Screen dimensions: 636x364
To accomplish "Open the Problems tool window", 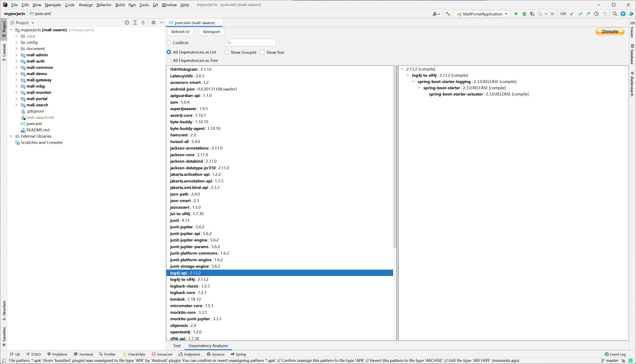I will tap(57, 354).
